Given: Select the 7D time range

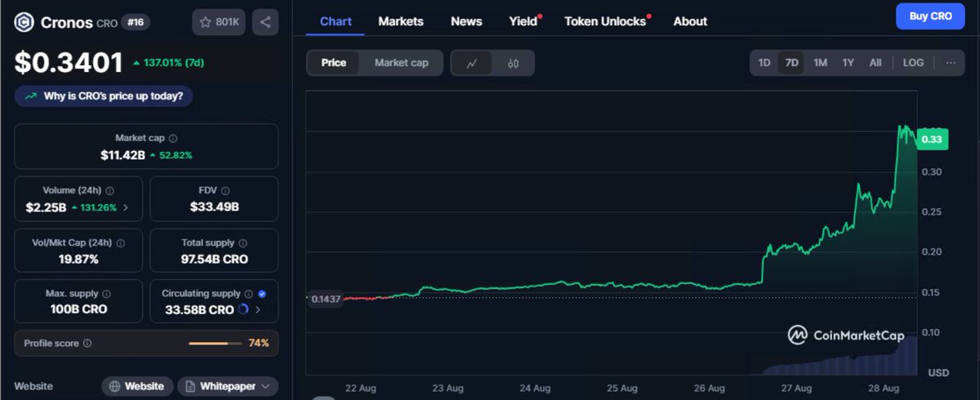Looking at the screenshot, I should [791, 63].
